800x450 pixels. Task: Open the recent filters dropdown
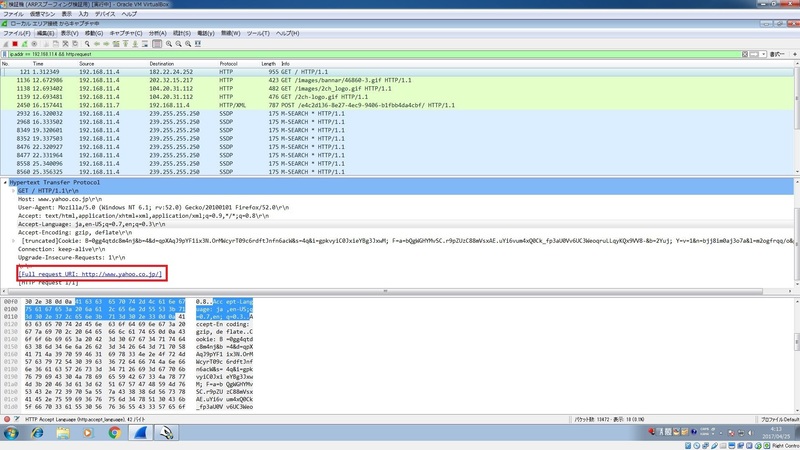763,54
